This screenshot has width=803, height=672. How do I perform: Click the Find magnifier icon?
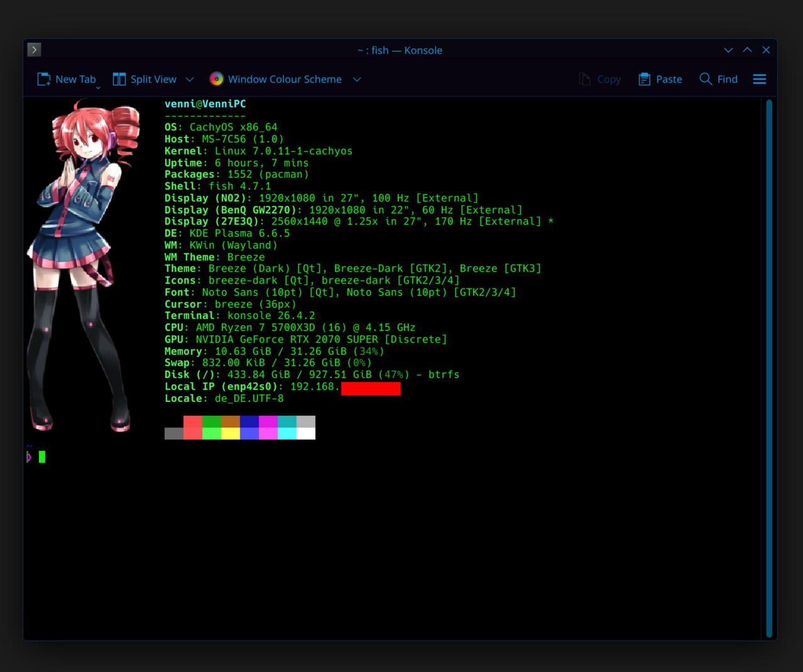(x=706, y=79)
